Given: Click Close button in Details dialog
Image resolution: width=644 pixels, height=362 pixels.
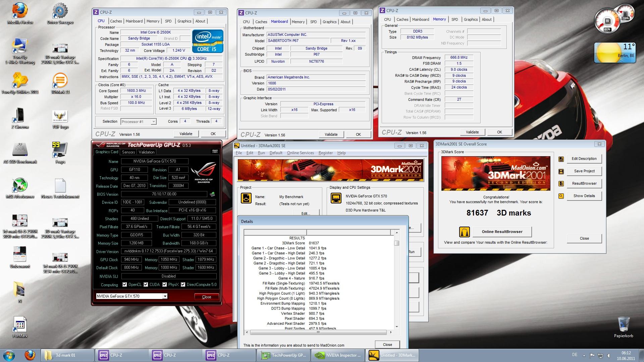Looking at the screenshot, I should (387, 345).
